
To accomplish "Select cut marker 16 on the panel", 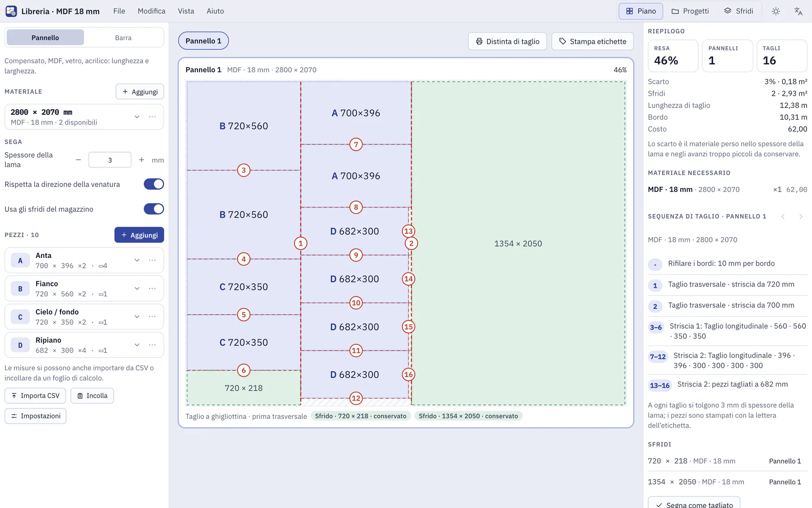I will (408, 374).
